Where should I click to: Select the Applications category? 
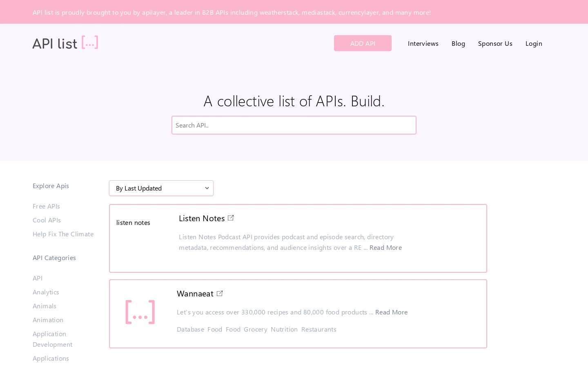click(x=51, y=358)
